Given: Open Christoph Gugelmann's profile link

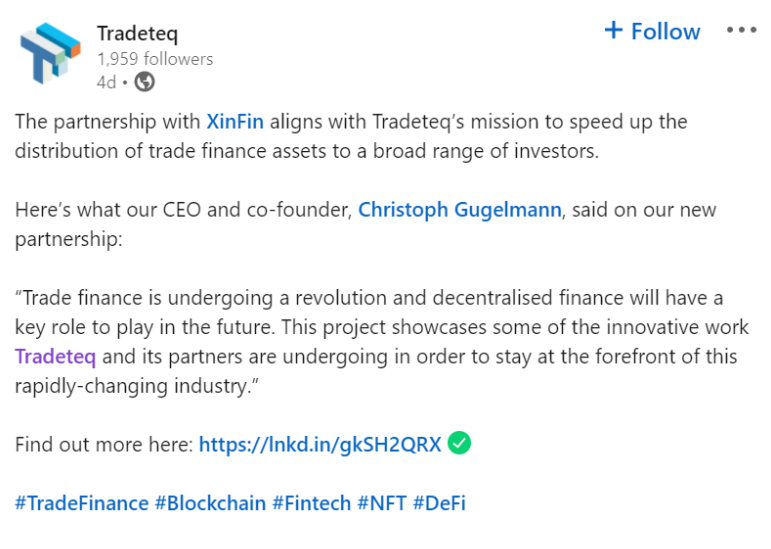Looking at the screenshot, I should [460, 210].
